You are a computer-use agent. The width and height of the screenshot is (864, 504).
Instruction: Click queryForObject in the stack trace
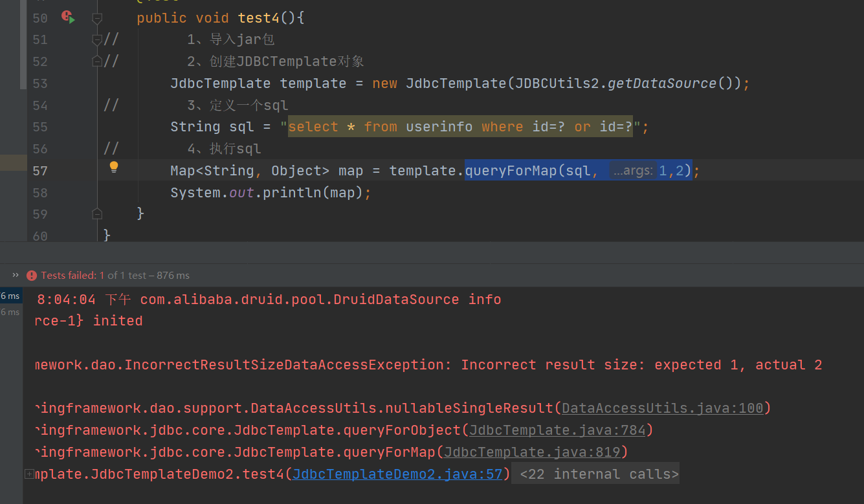click(x=406, y=430)
